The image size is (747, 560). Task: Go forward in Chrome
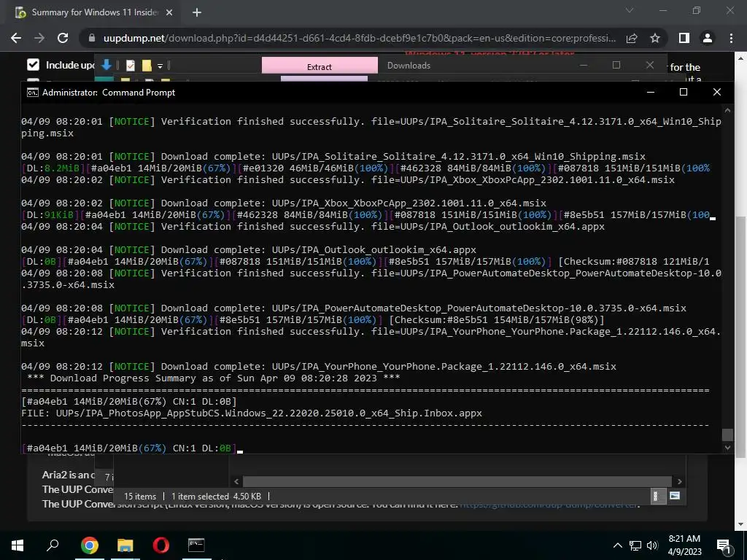click(x=39, y=38)
